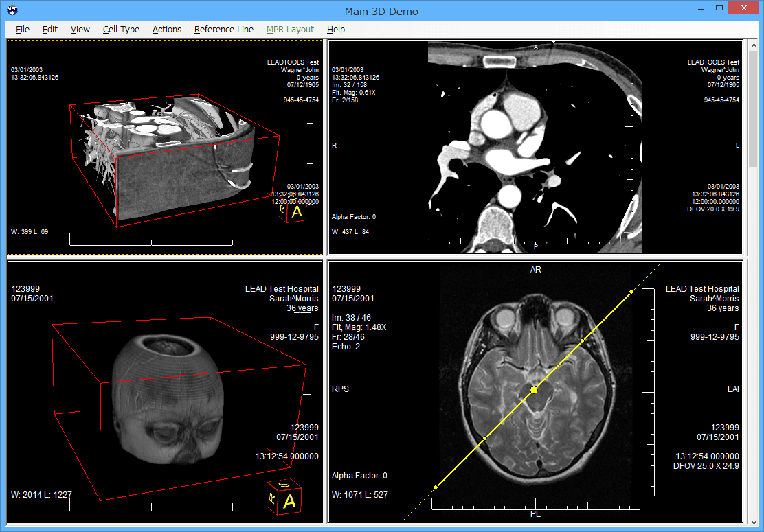Minimize the Main 3D Demo window
764x532 pixels.
tap(701, 9)
